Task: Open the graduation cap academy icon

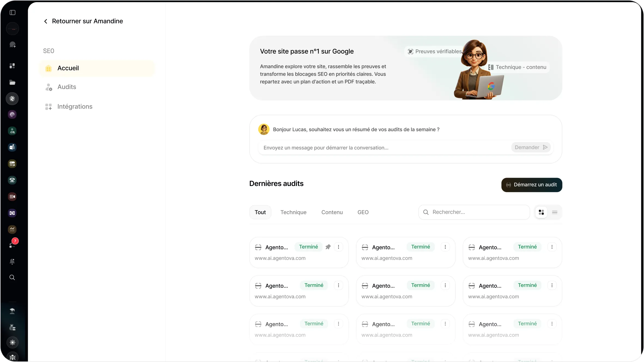Action: point(12,311)
